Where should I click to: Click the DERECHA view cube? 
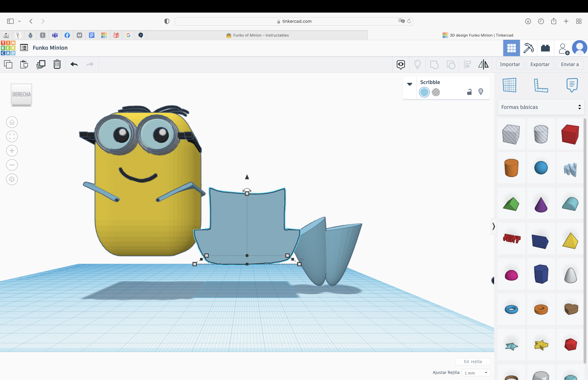point(21,95)
